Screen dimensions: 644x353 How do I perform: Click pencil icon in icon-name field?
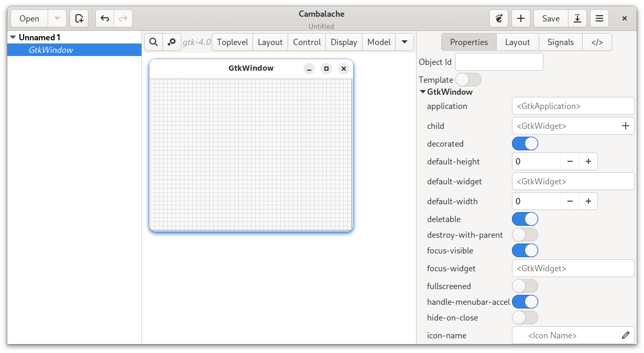625,335
